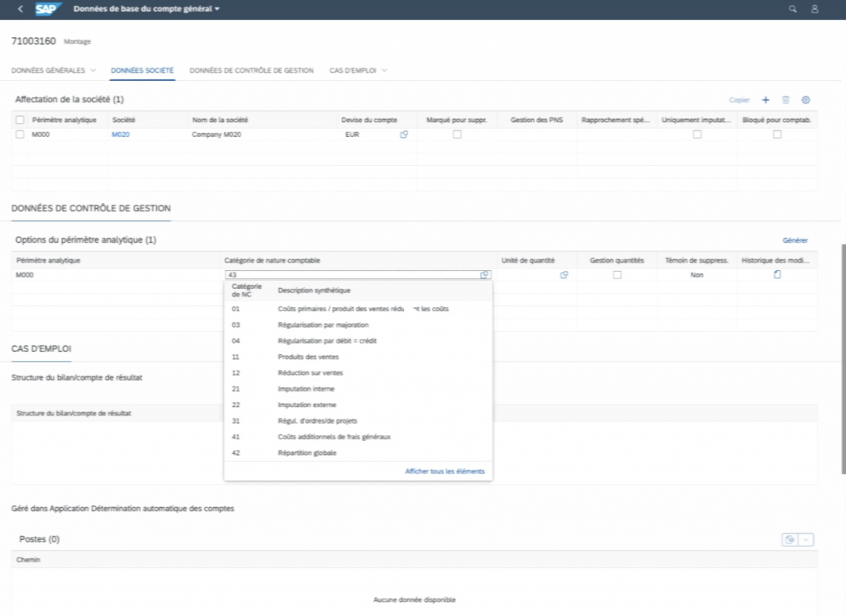Image resolution: width=846 pixels, height=616 pixels.
Task: Open value help for Unité de quantité
Action: pos(564,275)
